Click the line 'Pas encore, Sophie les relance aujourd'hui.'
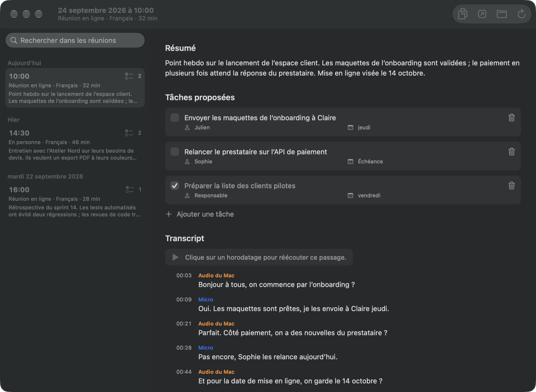Viewport: 536px width, 392px height. pyautogui.click(x=268, y=357)
